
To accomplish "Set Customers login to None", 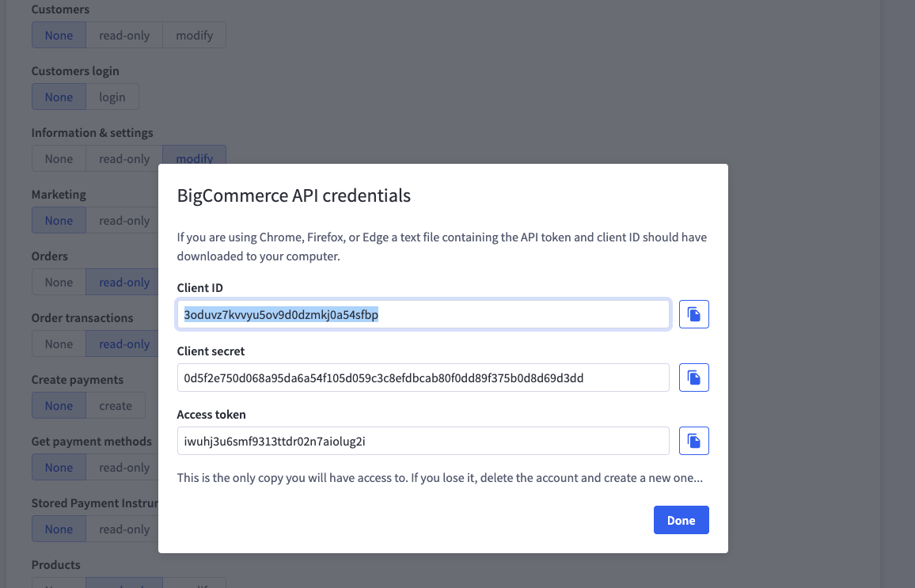I will point(59,97).
